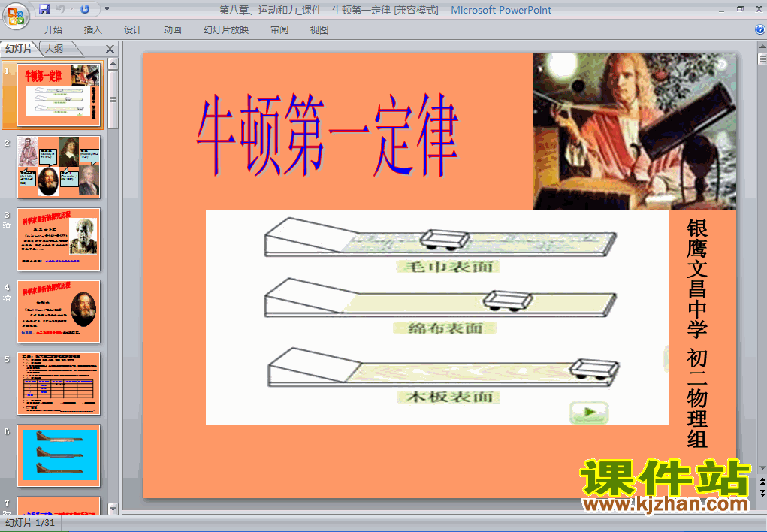Image resolution: width=767 pixels, height=532 pixels.
Task: Select slide 1 thumbnail titled 牛顿第一定律
Action: tap(59, 95)
